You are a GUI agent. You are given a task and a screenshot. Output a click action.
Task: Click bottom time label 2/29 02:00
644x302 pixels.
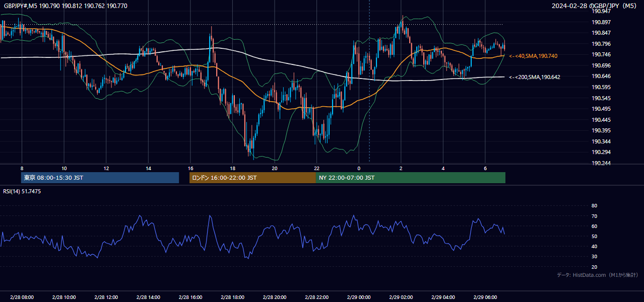(401, 297)
